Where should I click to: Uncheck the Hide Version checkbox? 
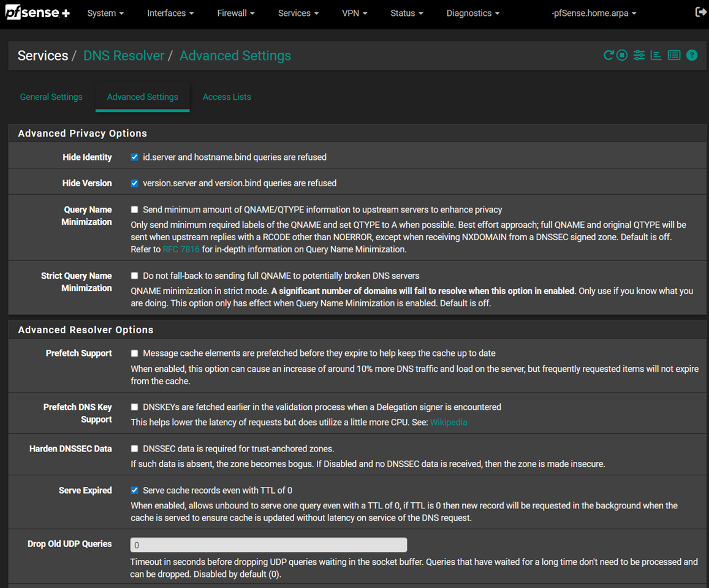tap(134, 184)
